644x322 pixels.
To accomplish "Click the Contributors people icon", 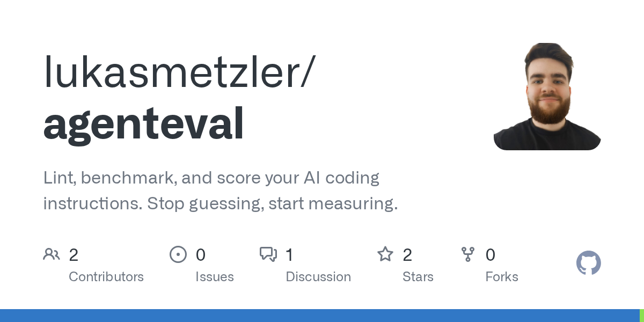I will click(x=52, y=254).
